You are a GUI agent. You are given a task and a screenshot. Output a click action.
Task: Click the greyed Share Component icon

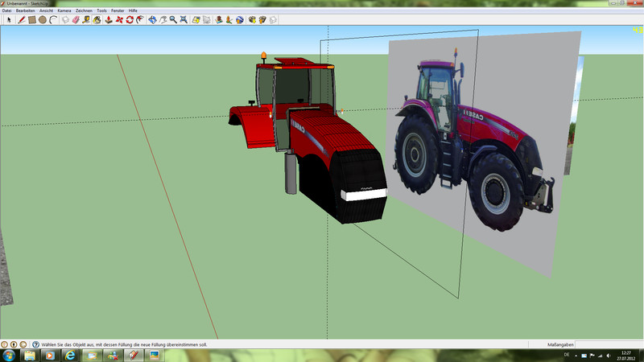(273, 19)
